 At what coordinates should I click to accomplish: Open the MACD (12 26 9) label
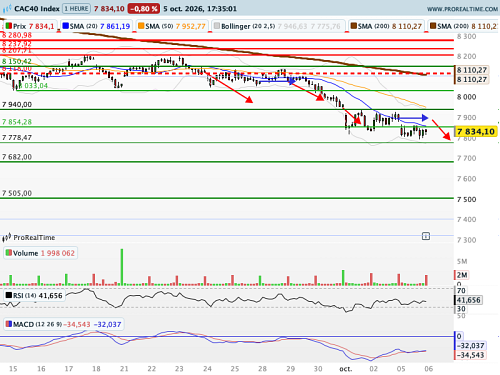click(64, 324)
